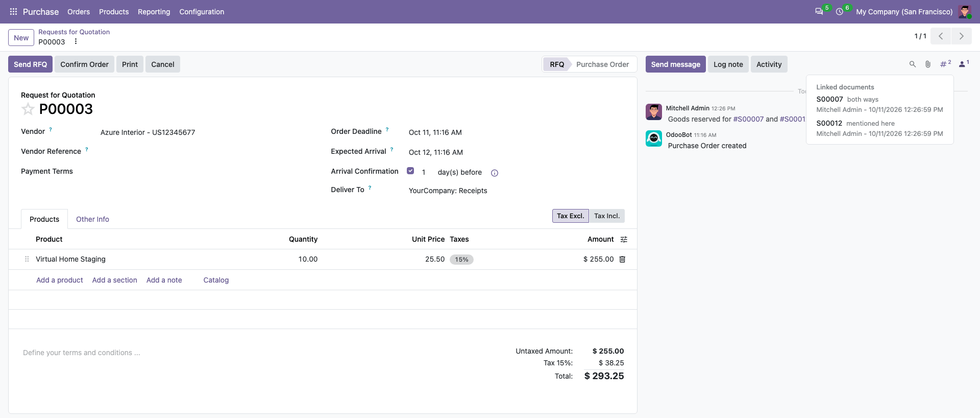Open the Reporting menu
This screenshot has width=980, height=418.
154,12
